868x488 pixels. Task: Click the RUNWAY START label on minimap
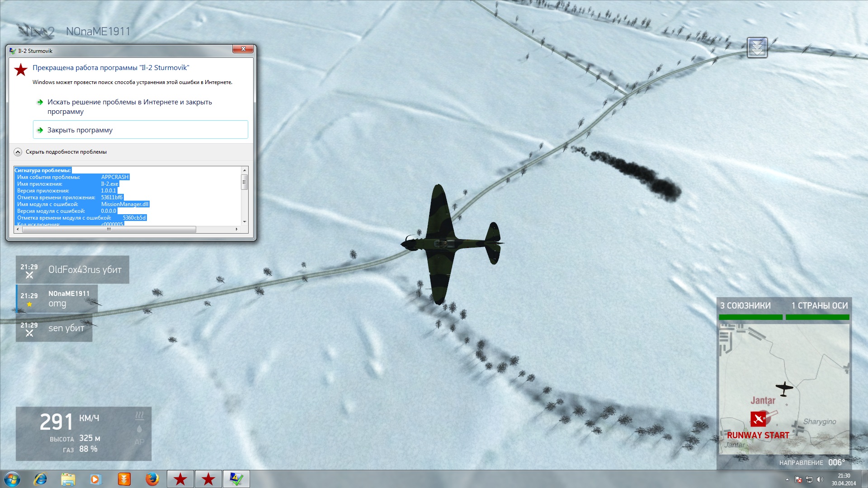(x=758, y=436)
